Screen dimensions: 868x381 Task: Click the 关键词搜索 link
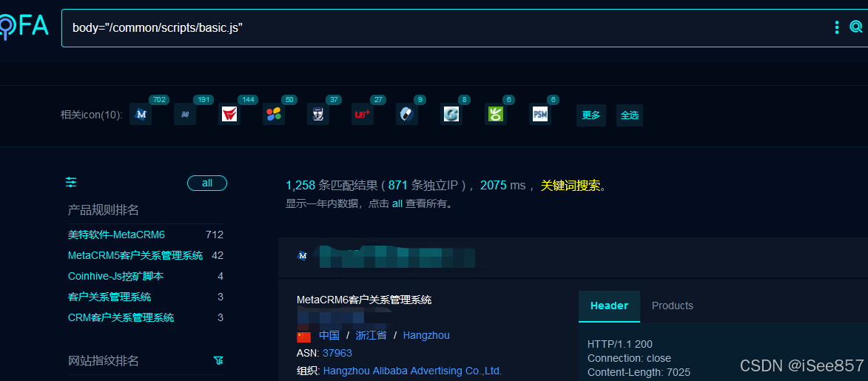point(571,186)
